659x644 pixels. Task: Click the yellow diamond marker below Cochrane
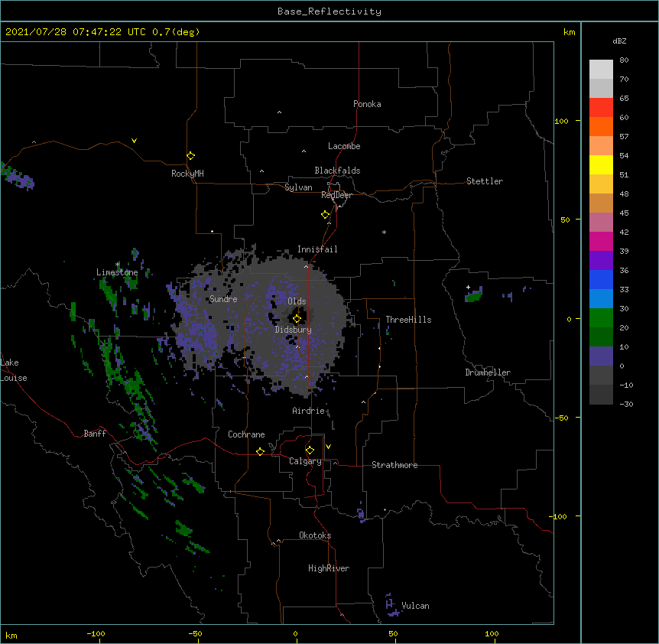tap(260, 451)
